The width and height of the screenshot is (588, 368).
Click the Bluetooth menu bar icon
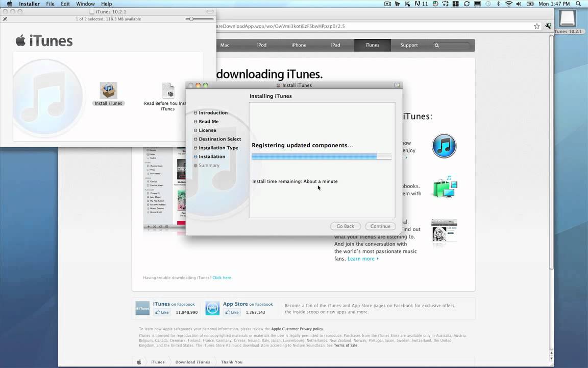(498, 4)
